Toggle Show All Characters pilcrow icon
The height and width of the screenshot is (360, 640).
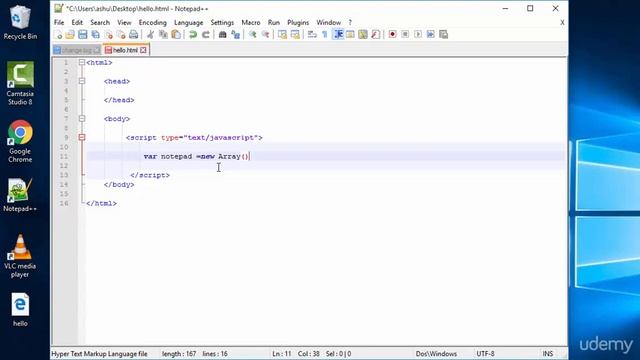tap(325, 35)
